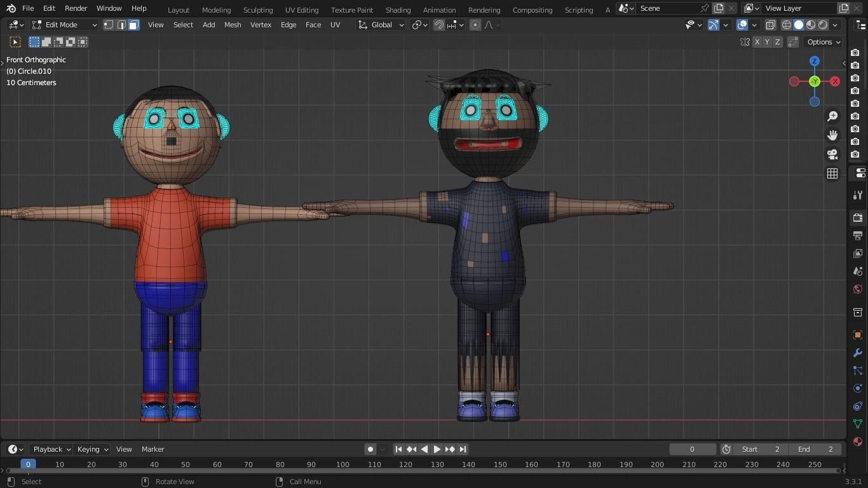Screen dimensions: 868x488
Task: Switch to the UV Editing workspace tab
Action: (x=302, y=10)
